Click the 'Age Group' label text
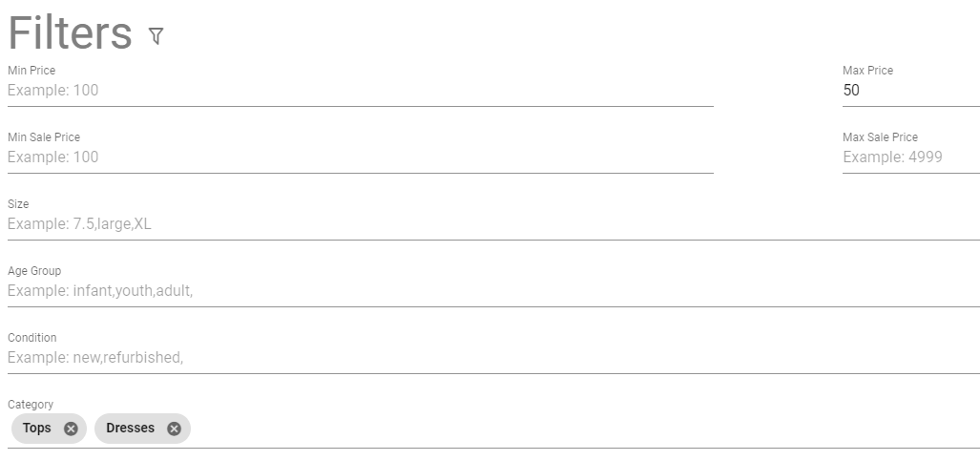 [34, 271]
